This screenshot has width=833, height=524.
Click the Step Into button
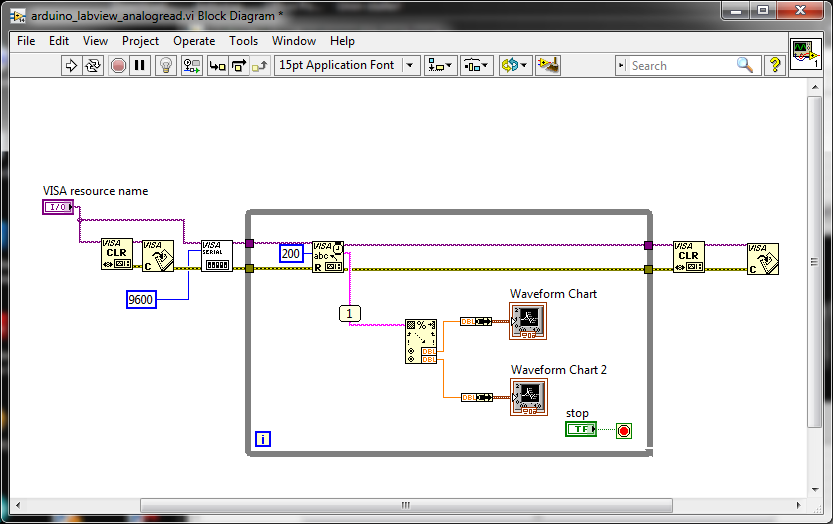(x=217, y=65)
